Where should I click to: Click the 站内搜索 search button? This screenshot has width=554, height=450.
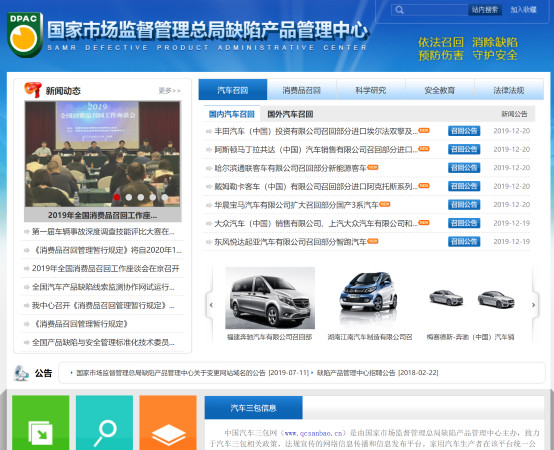(x=485, y=10)
